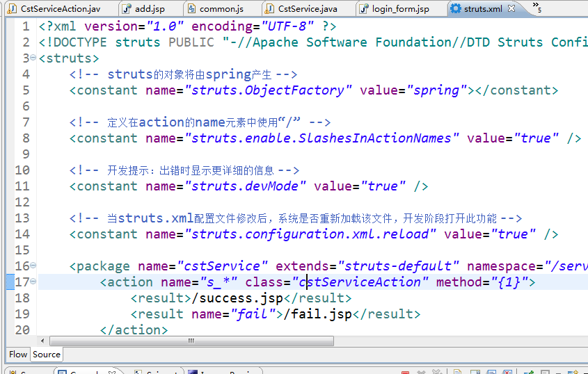Click the value "true" on line 11
588x374 pixels.
(x=383, y=186)
